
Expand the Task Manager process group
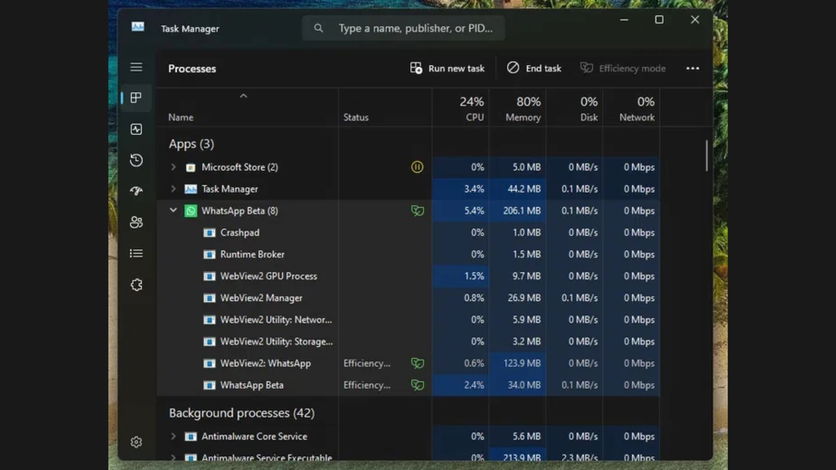coord(173,189)
